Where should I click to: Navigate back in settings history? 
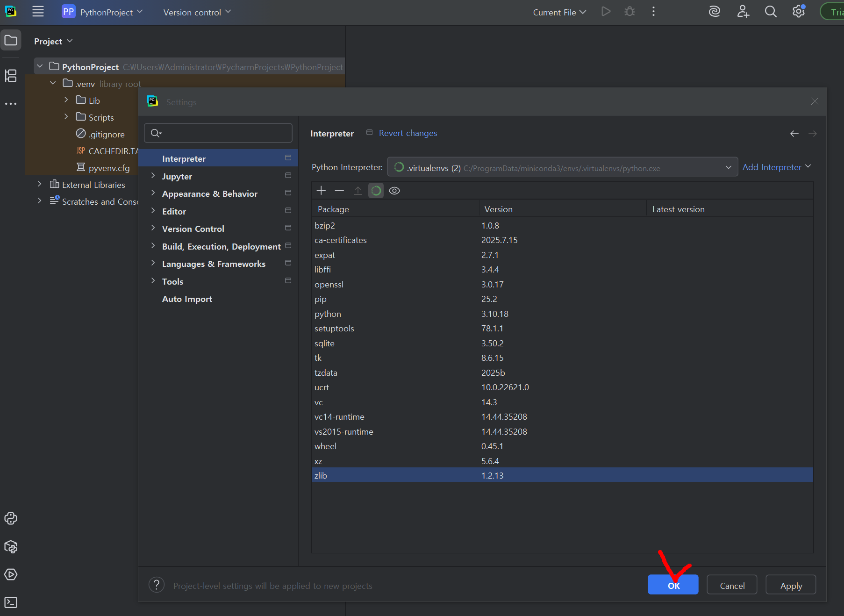coord(794,134)
